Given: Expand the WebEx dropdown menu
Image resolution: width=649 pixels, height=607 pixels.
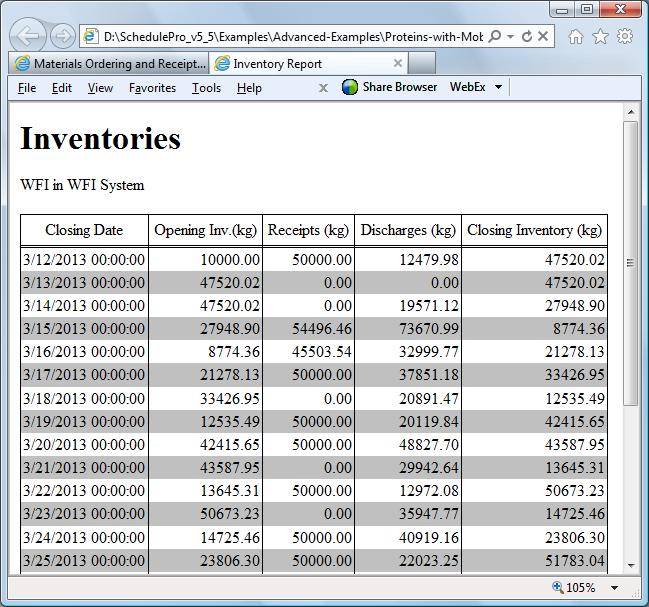Looking at the screenshot, I should (x=498, y=88).
